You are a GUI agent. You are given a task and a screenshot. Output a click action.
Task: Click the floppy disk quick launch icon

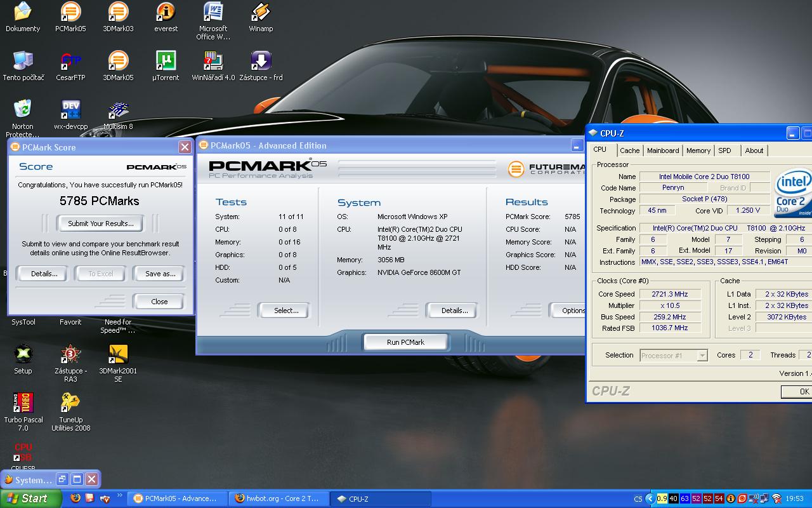[90, 498]
